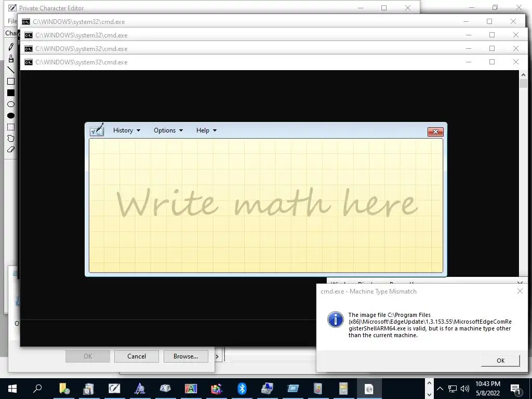Click the Private Character Editor window title text

click(51, 8)
